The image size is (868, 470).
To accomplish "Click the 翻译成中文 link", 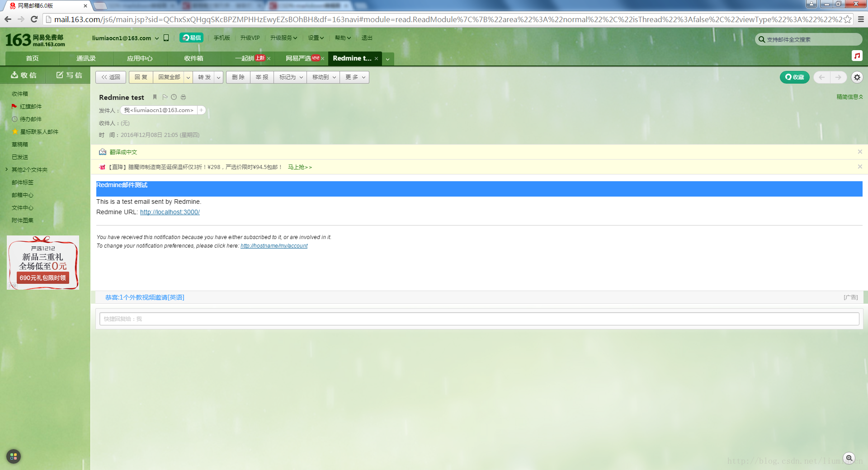I will click(x=123, y=152).
